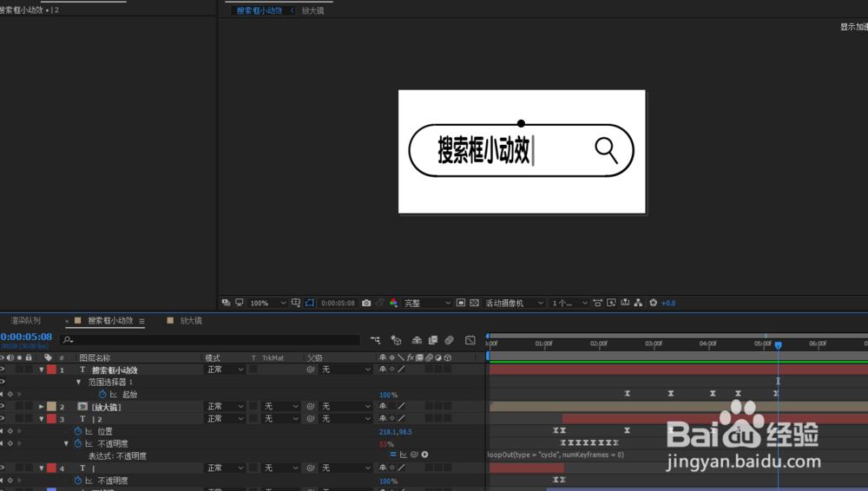Viewport: 868px width, 491px height.
Task: Click timeline current timecode 0:00:05:08
Action: pyautogui.click(x=26, y=337)
